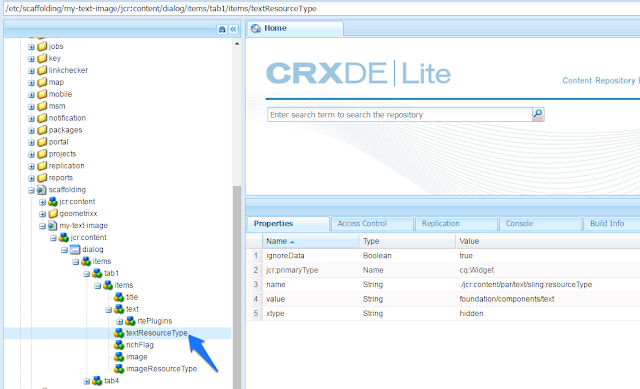This screenshot has height=389, width=640.
Task: Click the linkchecker folder icon
Action: (x=42, y=70)
